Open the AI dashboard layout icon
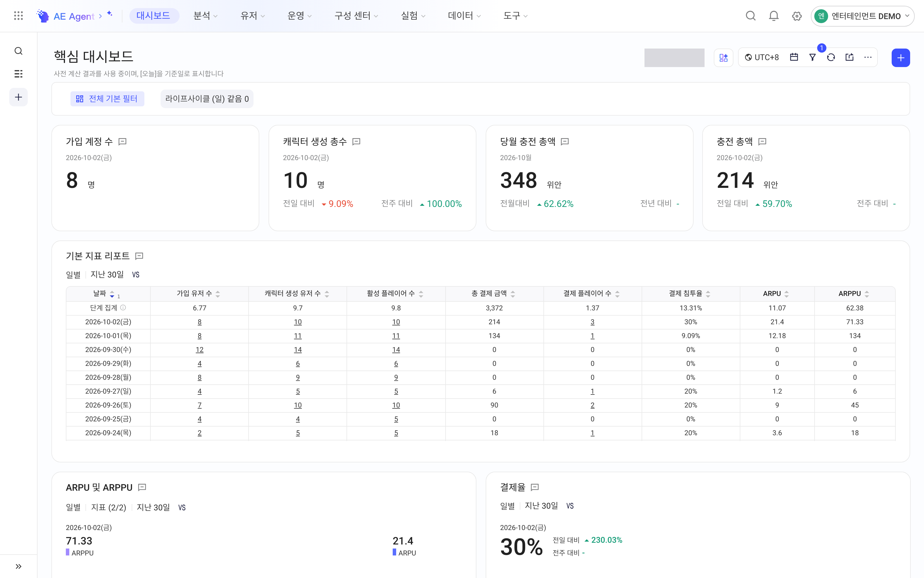924x578 pixels. click(723, 58)
